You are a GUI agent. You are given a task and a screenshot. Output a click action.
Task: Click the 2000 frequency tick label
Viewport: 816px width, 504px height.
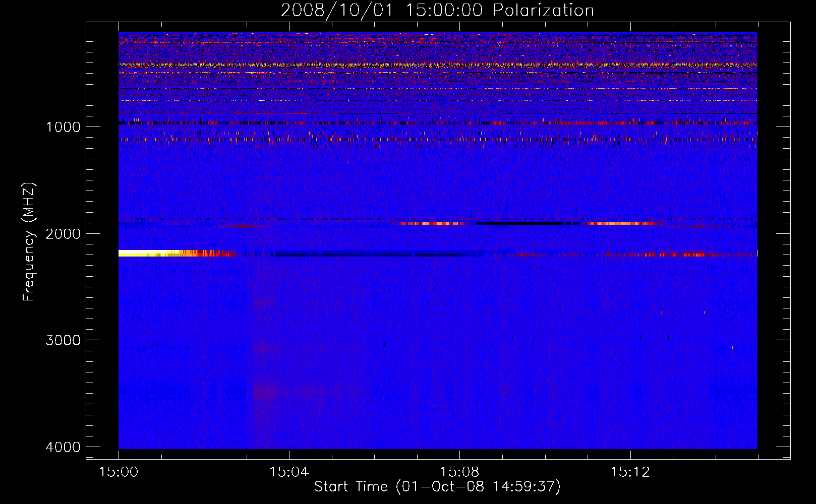click(x=63, y=234)
